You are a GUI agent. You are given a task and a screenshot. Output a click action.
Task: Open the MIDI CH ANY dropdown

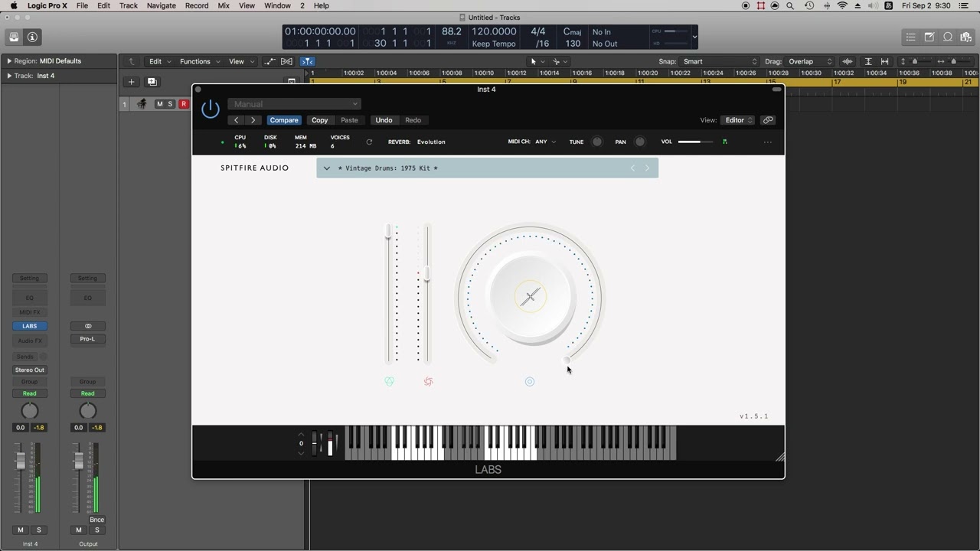(546, 142)
